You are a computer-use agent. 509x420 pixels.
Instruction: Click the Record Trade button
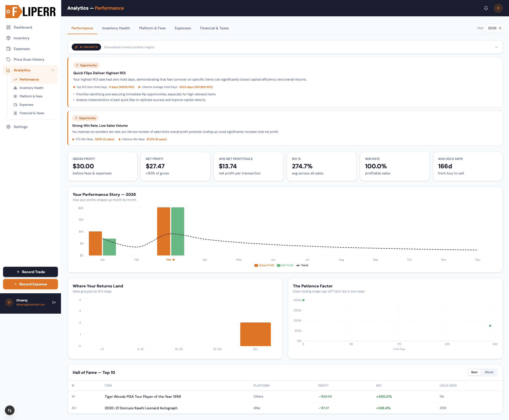pyautogui.click(x=30, y=272)
